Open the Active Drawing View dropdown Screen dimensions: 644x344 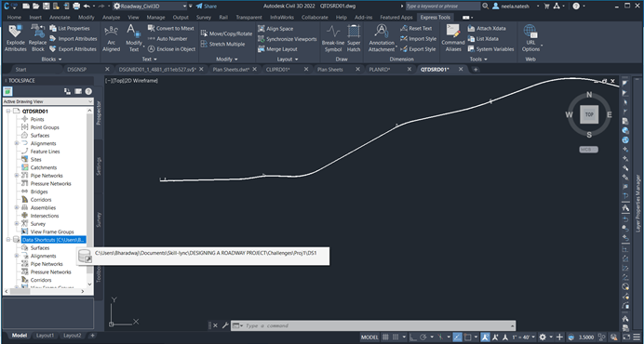[48, 101]
